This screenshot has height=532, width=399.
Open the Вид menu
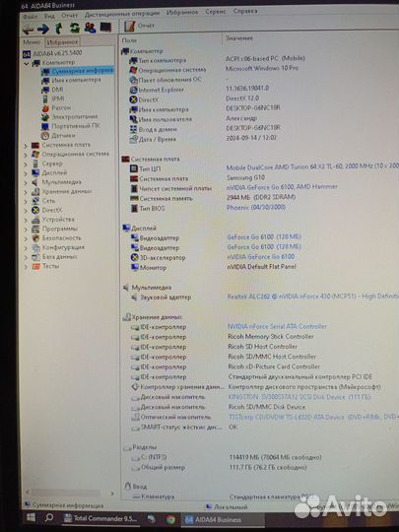point(49,16)
